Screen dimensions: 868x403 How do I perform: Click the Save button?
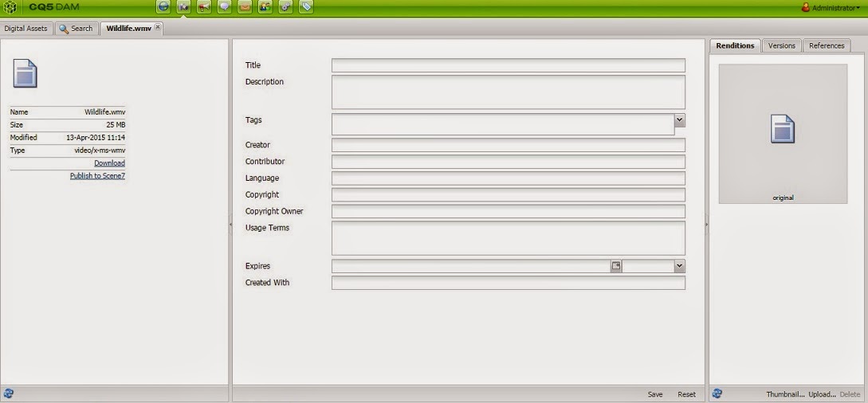point(655,394)
